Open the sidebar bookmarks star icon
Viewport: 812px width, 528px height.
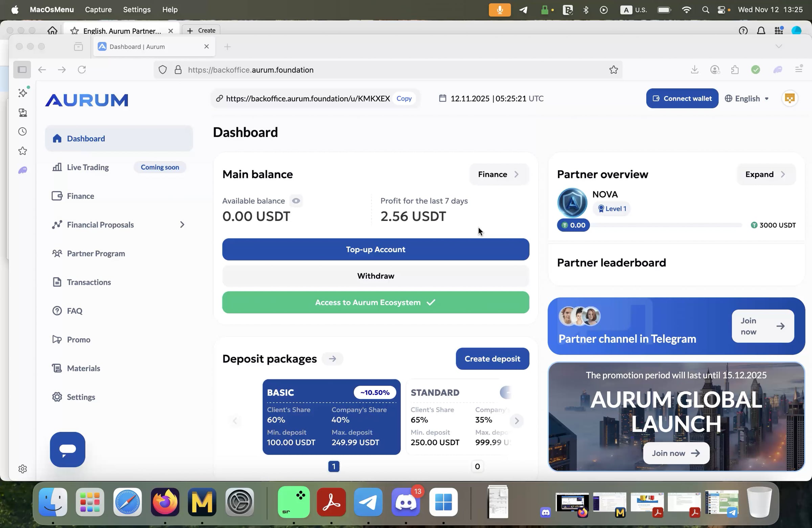(x=23, y=151)
